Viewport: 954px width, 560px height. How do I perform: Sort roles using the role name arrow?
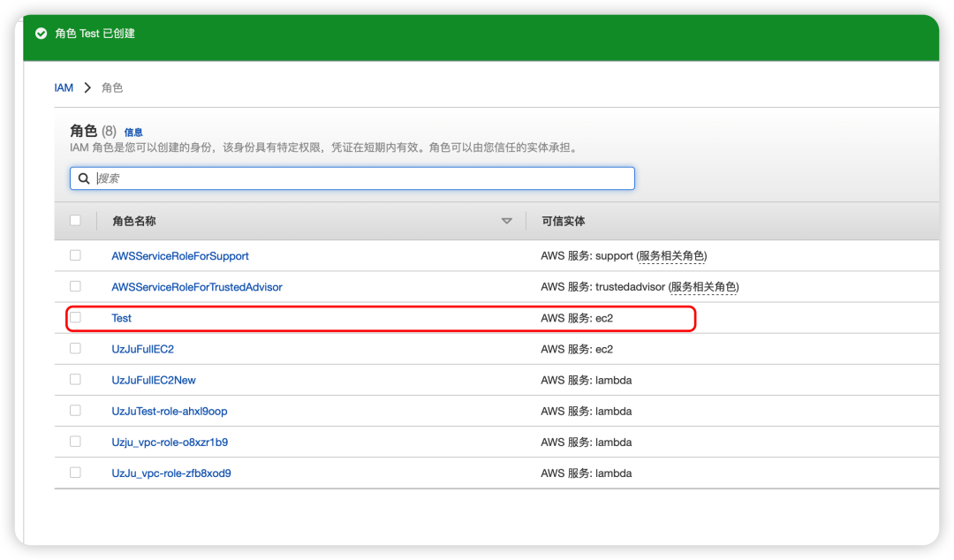click(x=506, y=221)
